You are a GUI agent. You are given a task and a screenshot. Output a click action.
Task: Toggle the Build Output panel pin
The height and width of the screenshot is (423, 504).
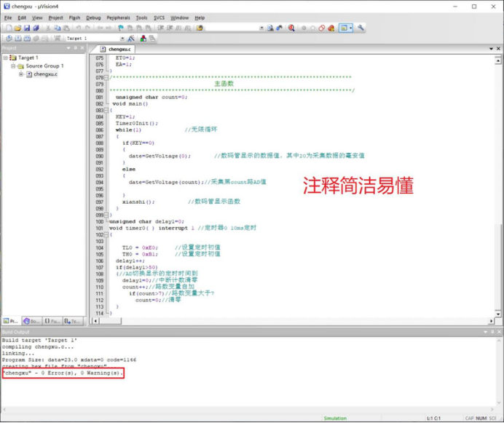492,332
